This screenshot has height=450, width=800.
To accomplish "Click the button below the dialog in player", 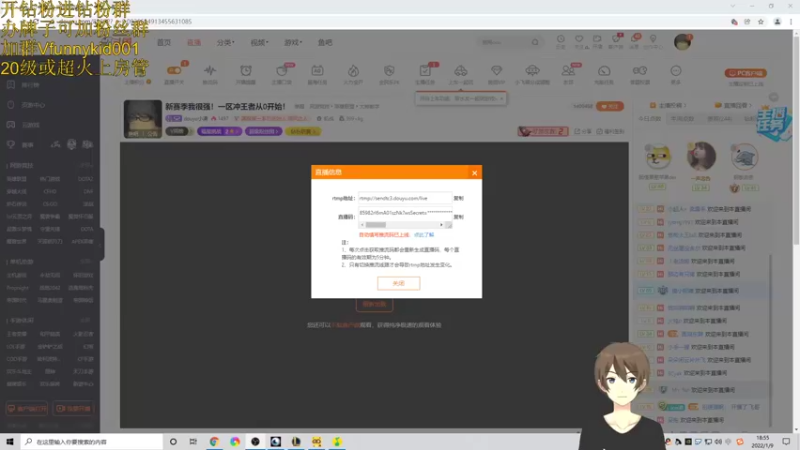I will coord(374,305).
